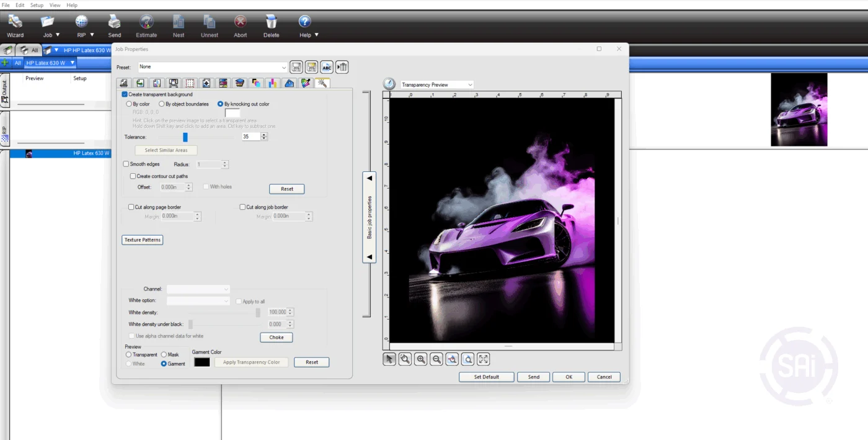Check Cut along job border
Viewport: 868px width, 440px height.
point(242,207)
